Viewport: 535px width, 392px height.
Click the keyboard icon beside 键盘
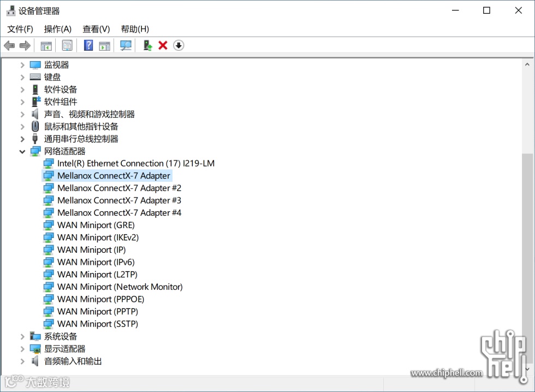pyautogui.click(x=35, y=77)
